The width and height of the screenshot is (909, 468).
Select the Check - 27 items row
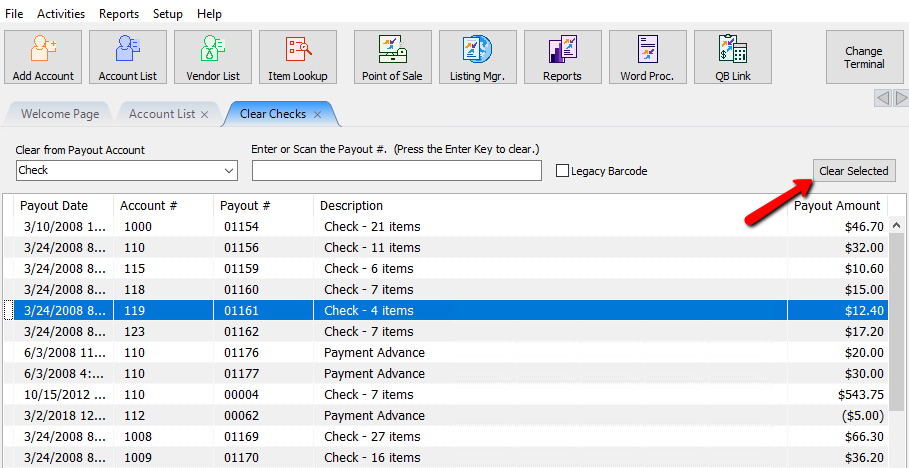[445, 436]
